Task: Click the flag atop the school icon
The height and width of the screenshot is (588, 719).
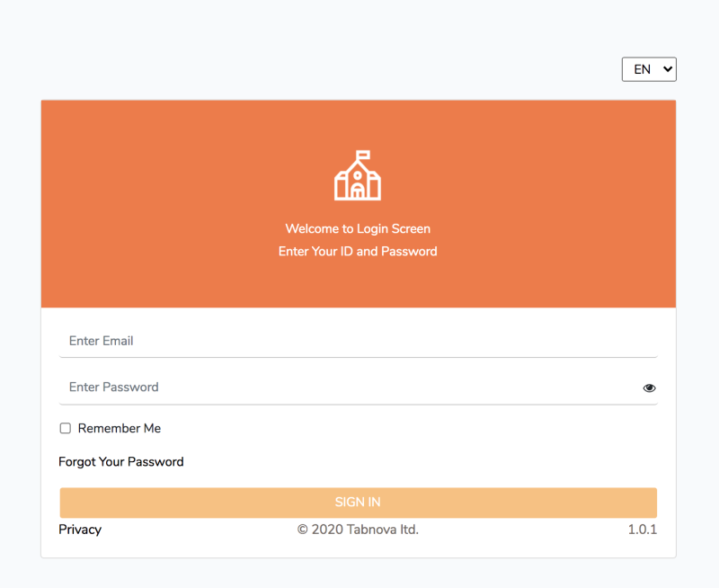Action: point(362,156)
